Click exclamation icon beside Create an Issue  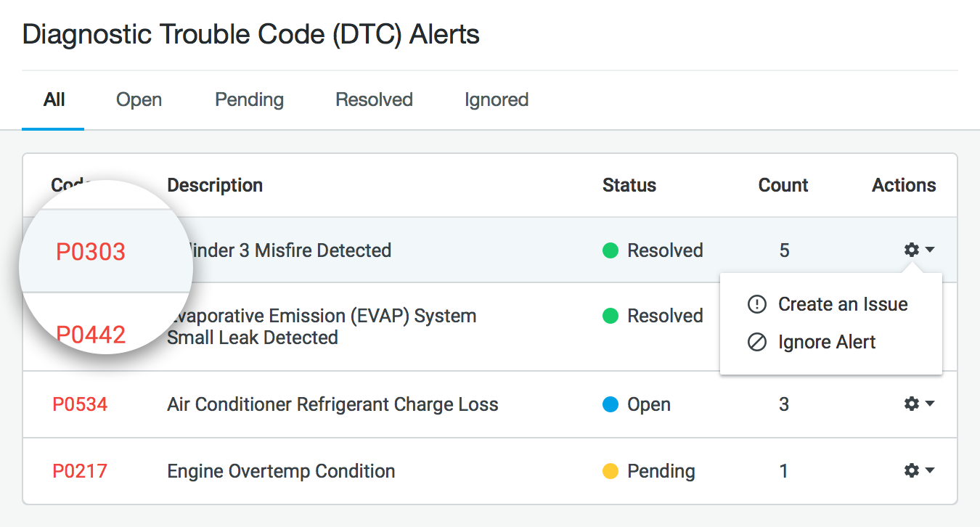(x=756, y=304)
